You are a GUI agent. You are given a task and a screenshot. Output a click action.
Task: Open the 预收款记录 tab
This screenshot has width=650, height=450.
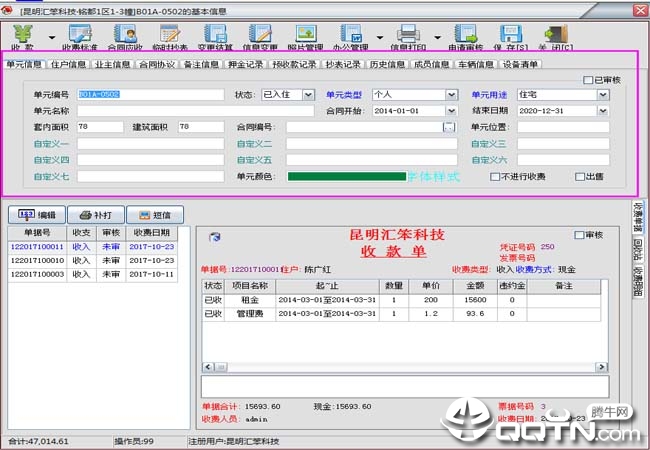pos(294,64)
